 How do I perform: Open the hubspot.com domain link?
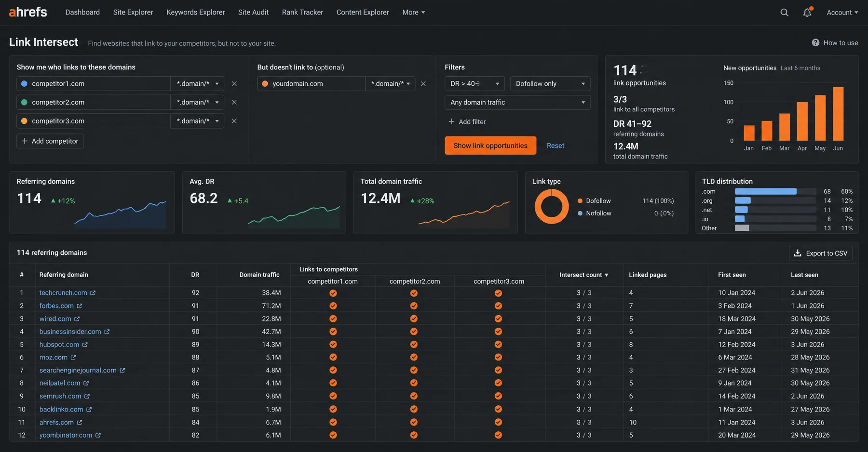(59, 345)
